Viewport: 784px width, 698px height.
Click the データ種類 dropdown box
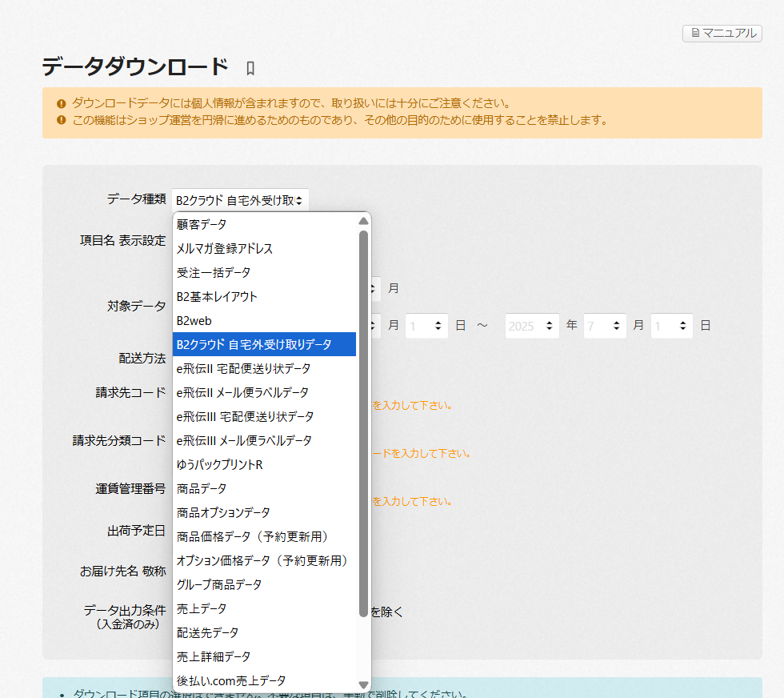click(x=239, y=200)
